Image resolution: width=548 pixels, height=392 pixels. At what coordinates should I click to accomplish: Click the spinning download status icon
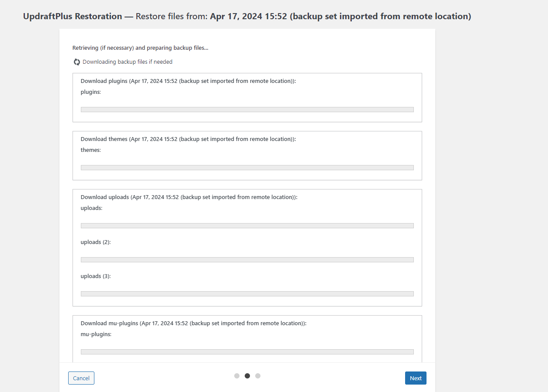(x=77, y=62)
